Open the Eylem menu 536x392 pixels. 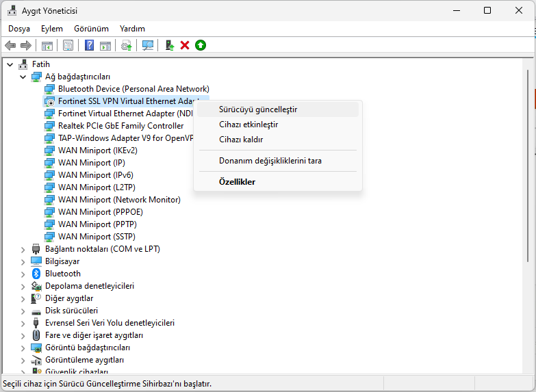[51, 29]
